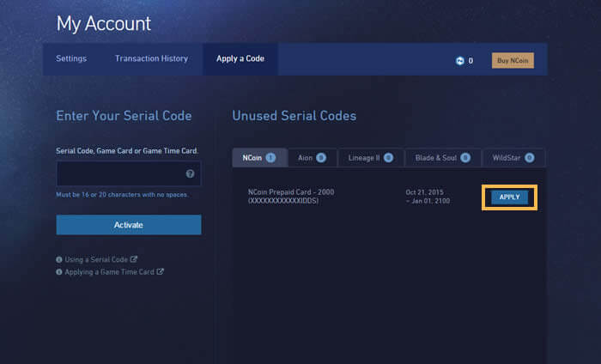
Task: Select the NCoin codes tab
Action: [259, 157]
